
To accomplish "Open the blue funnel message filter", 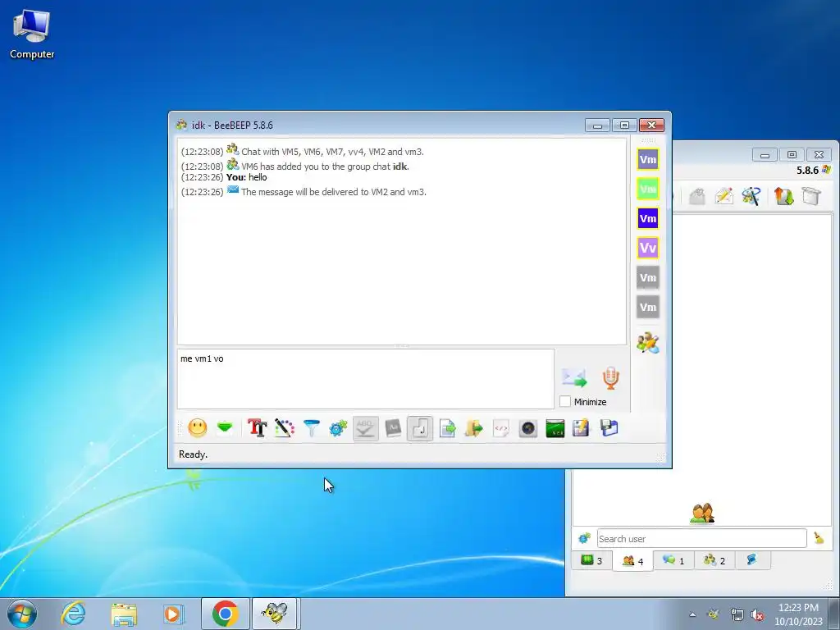I will 311,428.
